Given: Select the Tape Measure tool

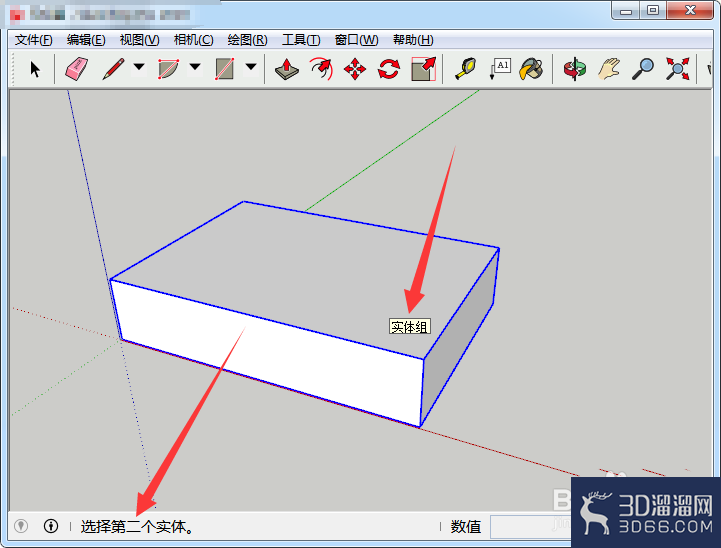Looking at the screenshot, I should click(x=465, y=69).
